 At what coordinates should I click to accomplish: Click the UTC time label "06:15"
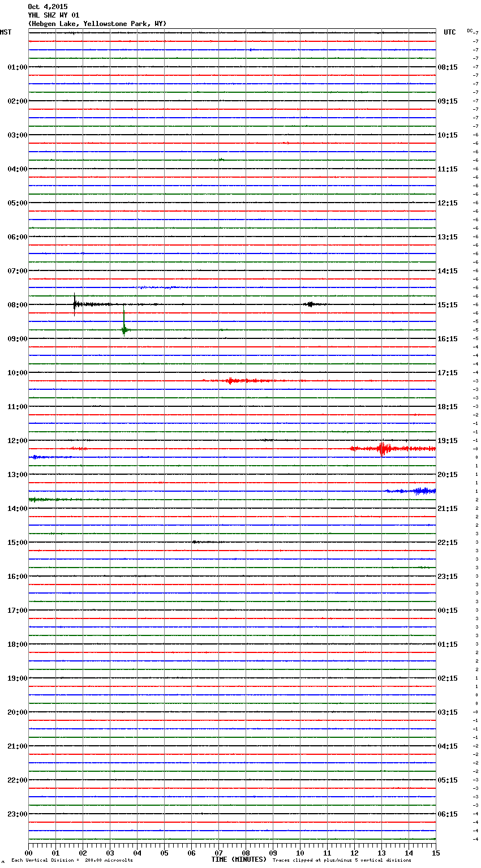click(448, 814)
